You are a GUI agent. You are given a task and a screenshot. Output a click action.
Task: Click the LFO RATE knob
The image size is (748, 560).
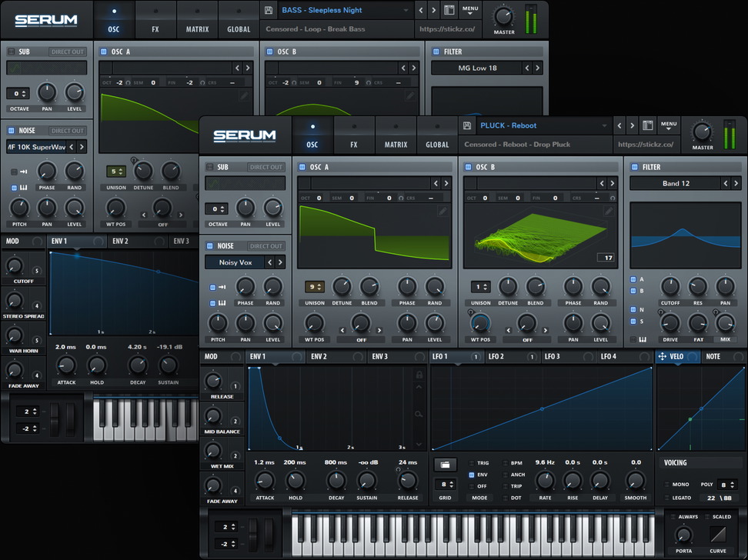(x=545, y=480)
